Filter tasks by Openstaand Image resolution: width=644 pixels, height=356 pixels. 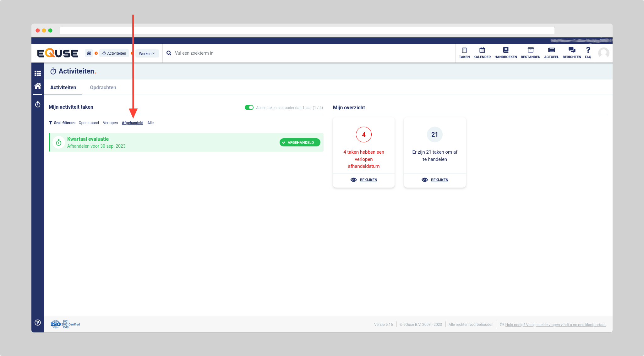[x=89, y=123]
